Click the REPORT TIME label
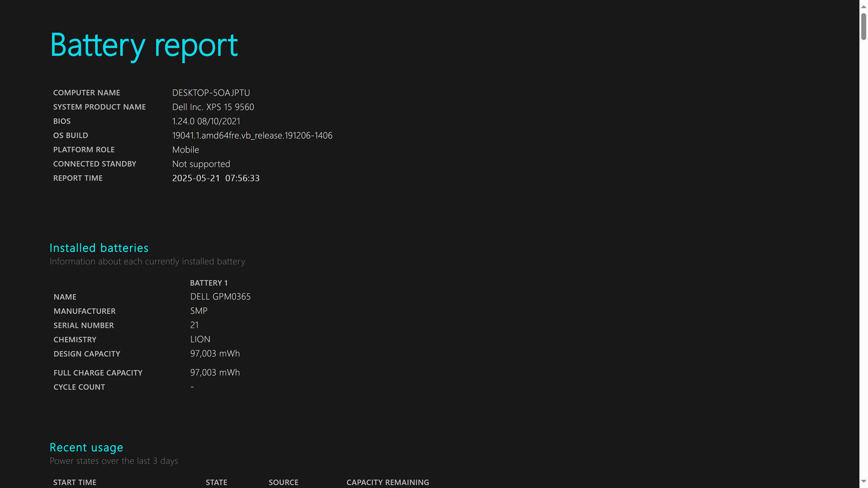868x488 pixels. [x=78, y=178]
